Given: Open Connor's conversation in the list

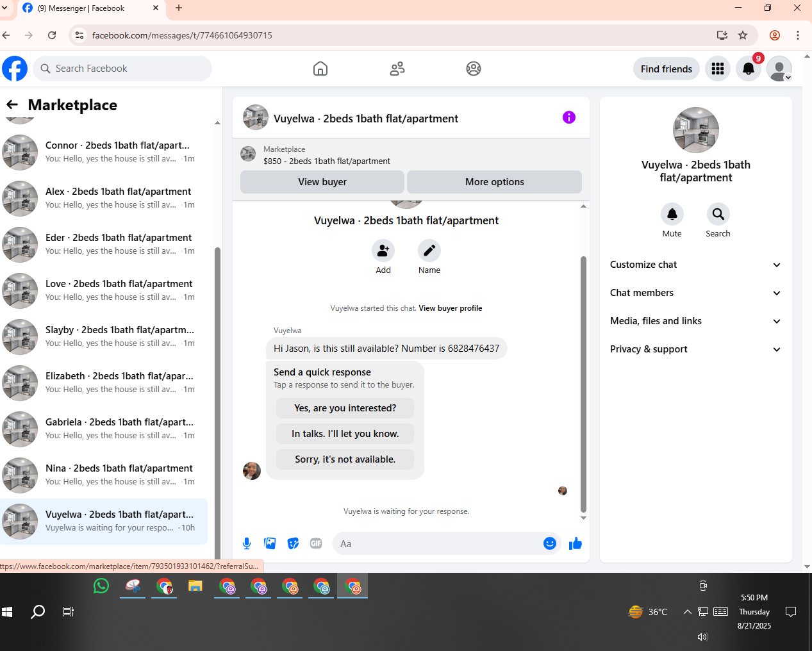Looking at the screenshot, I should 104,152.
